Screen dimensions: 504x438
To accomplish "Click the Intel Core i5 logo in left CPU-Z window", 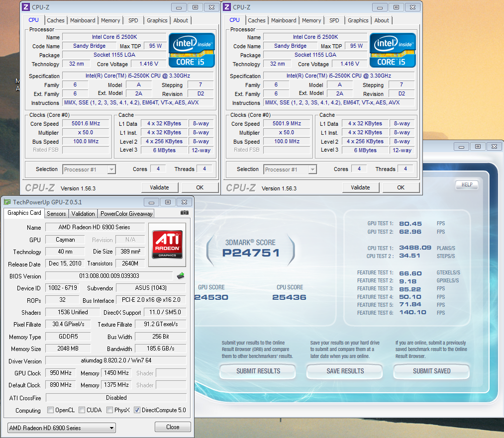I will click(192, 50).
